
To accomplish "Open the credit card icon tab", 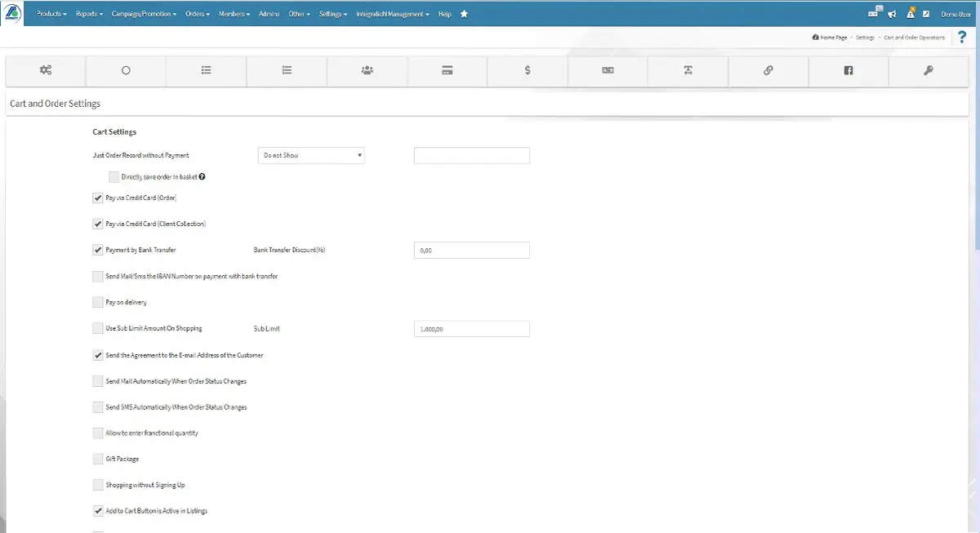I will pyautogui.click(x=448, y=70).
